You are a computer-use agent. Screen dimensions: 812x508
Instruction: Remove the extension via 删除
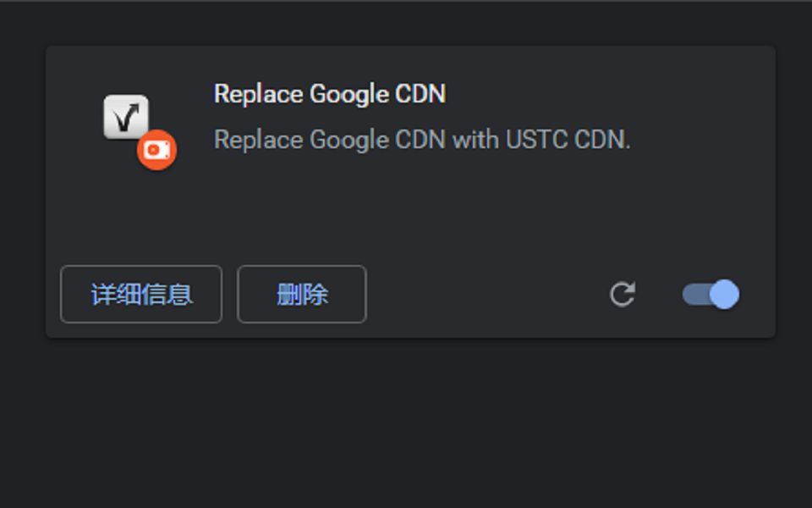click(302, 295)
